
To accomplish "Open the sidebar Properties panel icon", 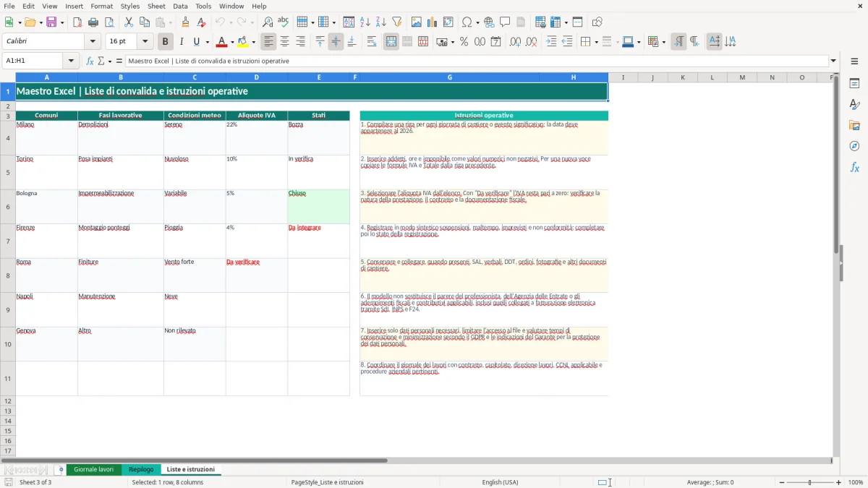I will (x=854, y=83).
